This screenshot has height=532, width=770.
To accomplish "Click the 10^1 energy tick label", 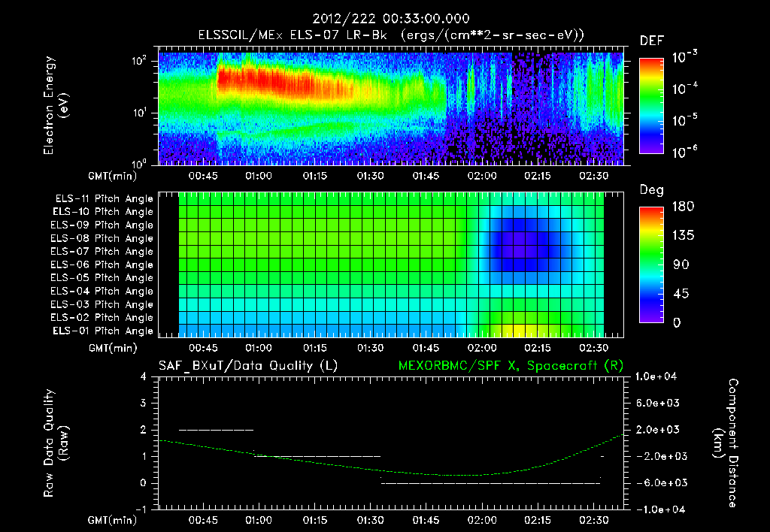I will coord(139,113).
